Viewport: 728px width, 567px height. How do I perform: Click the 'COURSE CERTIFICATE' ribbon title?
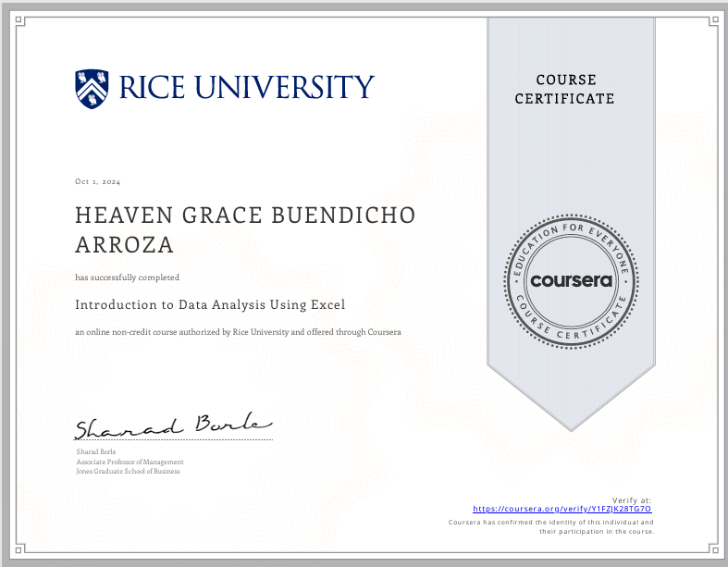[565, 89]
